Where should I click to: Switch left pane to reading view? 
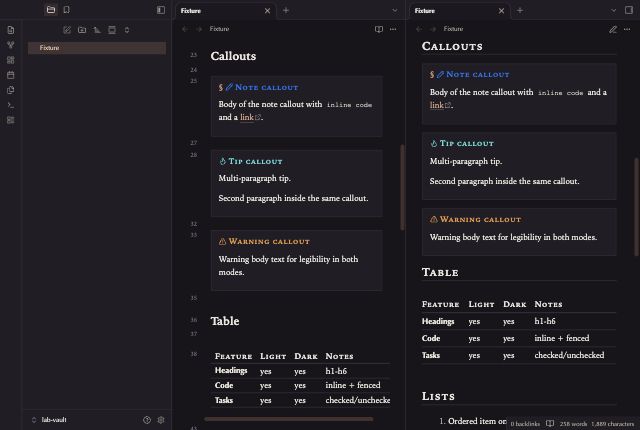[379, 29]
